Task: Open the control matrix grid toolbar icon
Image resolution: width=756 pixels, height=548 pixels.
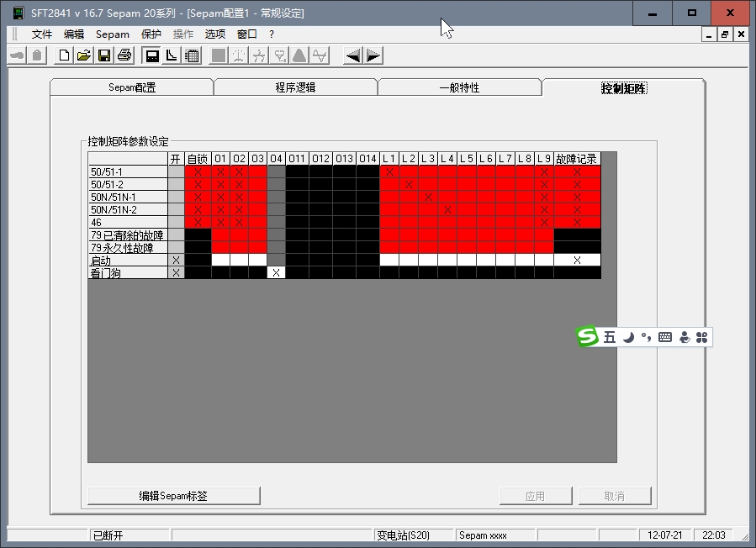Action: (193, 56)
